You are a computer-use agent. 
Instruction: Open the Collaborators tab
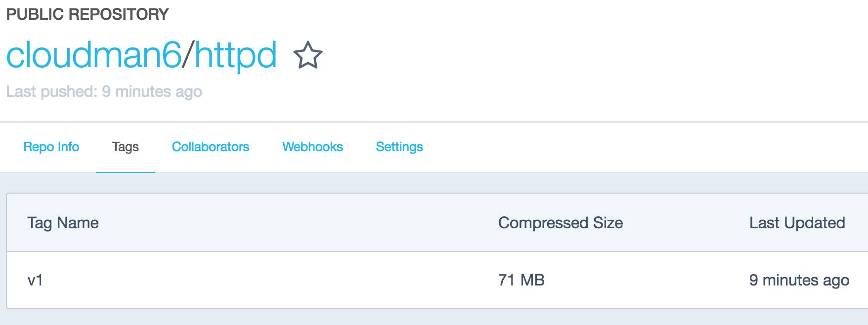pos(211,147)
